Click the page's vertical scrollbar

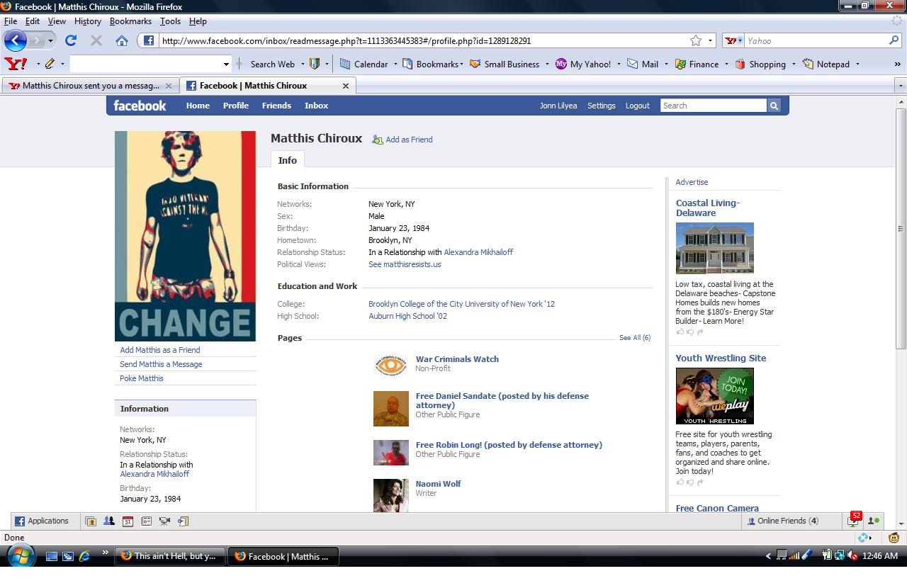901,228
